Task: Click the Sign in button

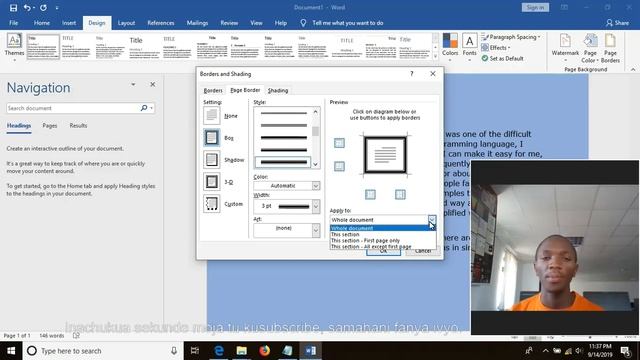Action: (535, 7)
